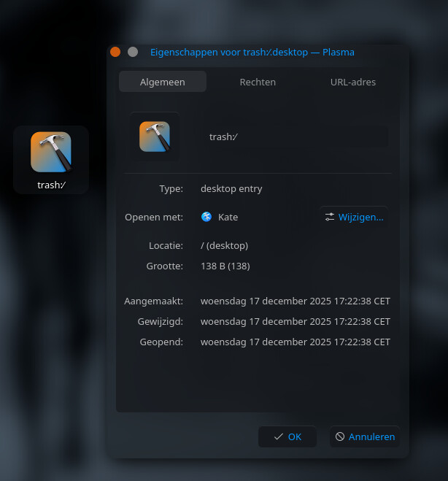Confirm the dialog with OK

click(287, 436)
